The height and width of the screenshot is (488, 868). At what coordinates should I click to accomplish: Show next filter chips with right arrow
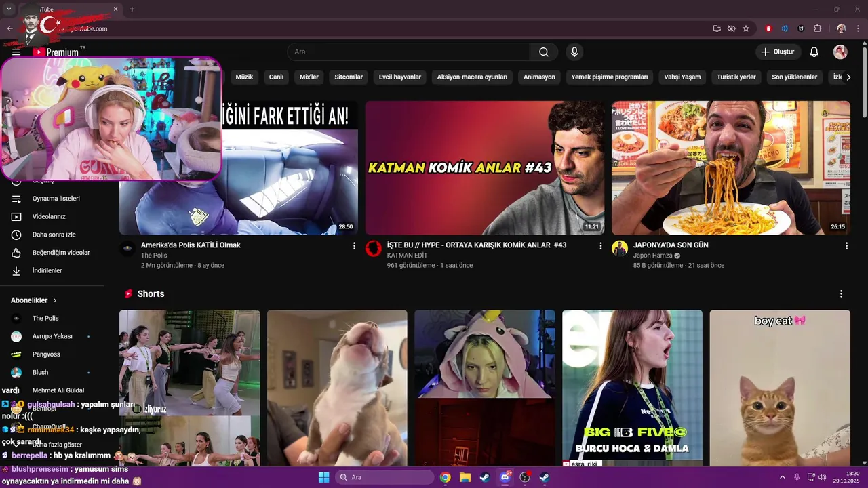coord(848,77)
